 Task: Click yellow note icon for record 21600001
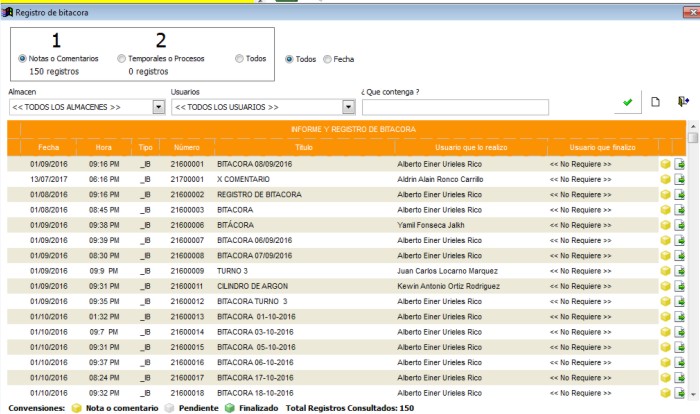click(665, 164)
